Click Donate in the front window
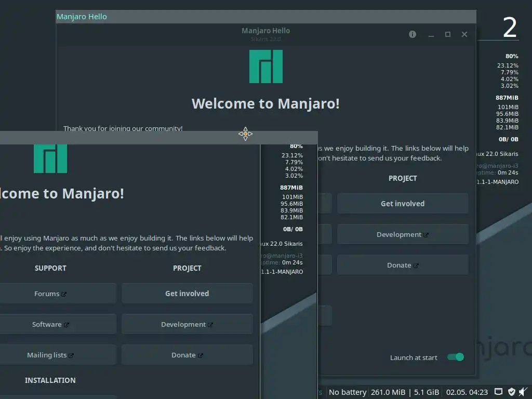 (187, 355)
